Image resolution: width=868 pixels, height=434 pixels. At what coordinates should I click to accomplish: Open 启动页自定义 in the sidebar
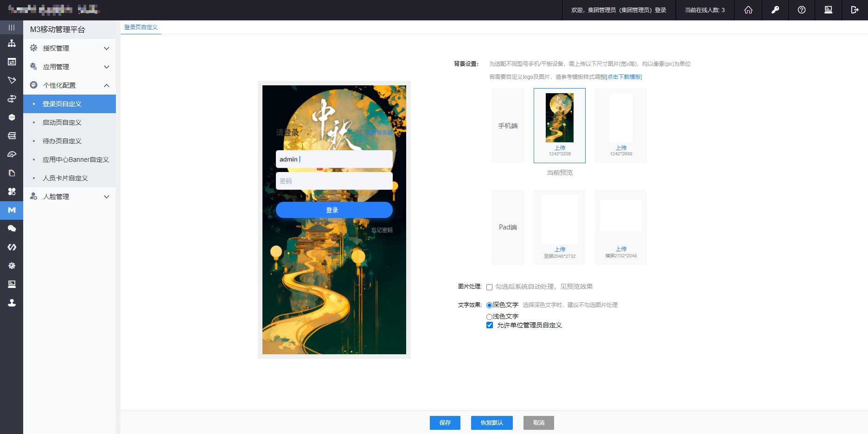point(62,122)
